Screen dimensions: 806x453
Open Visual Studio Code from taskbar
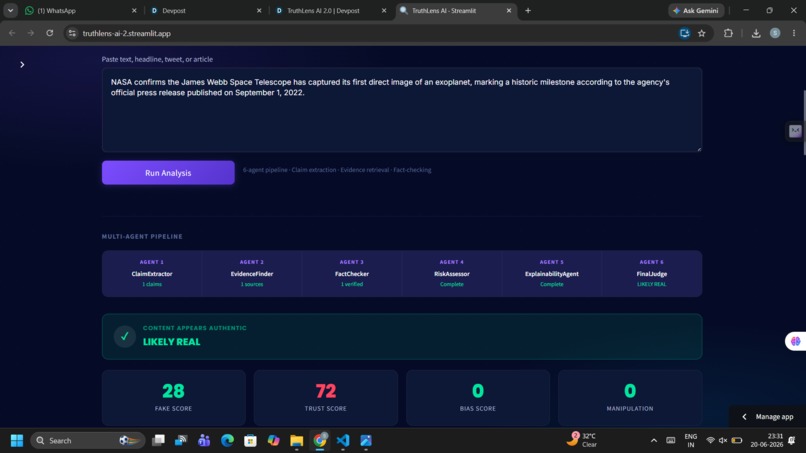[343, 440]
